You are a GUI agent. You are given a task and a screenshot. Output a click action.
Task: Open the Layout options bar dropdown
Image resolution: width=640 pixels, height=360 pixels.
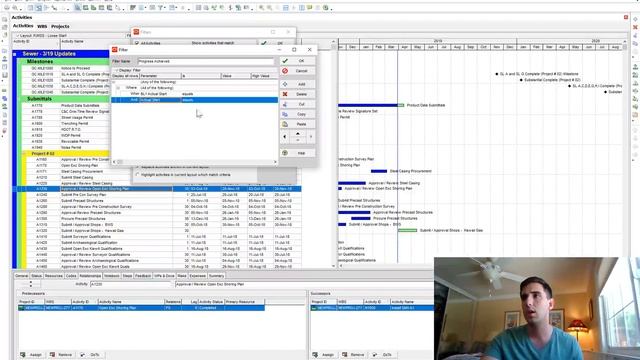pyautogui.click(x=17, y=36)
